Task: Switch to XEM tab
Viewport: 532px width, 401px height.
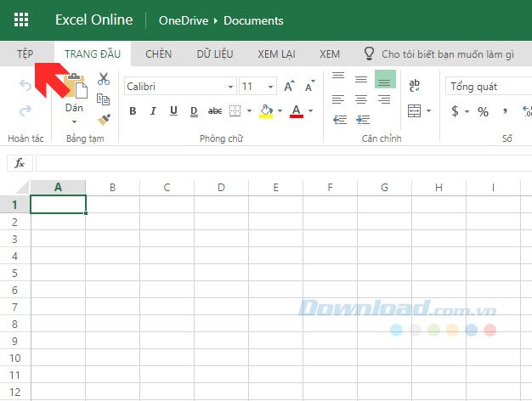Action: [x=330, y=54]
